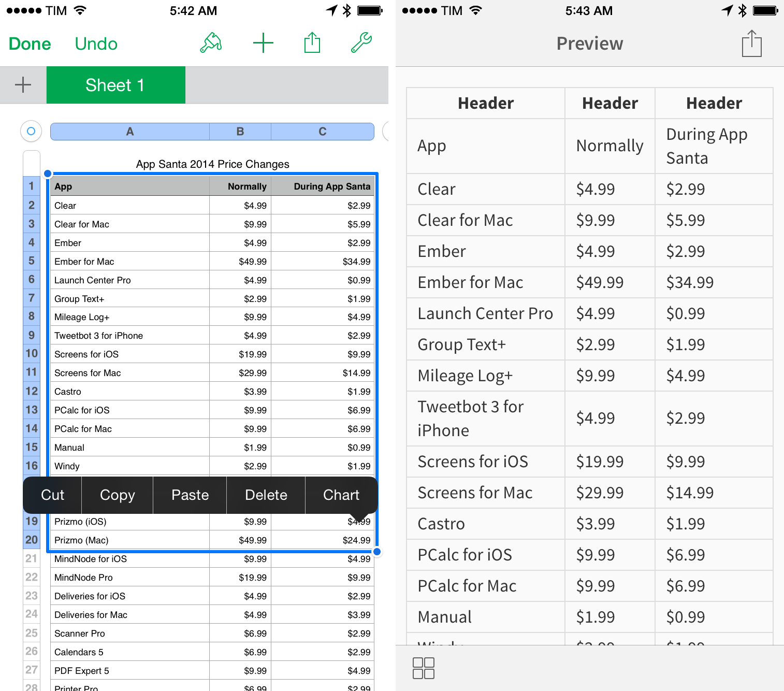The image size is (784, 691).
Task: Select column header B
Action: click(x=240, y=131)
